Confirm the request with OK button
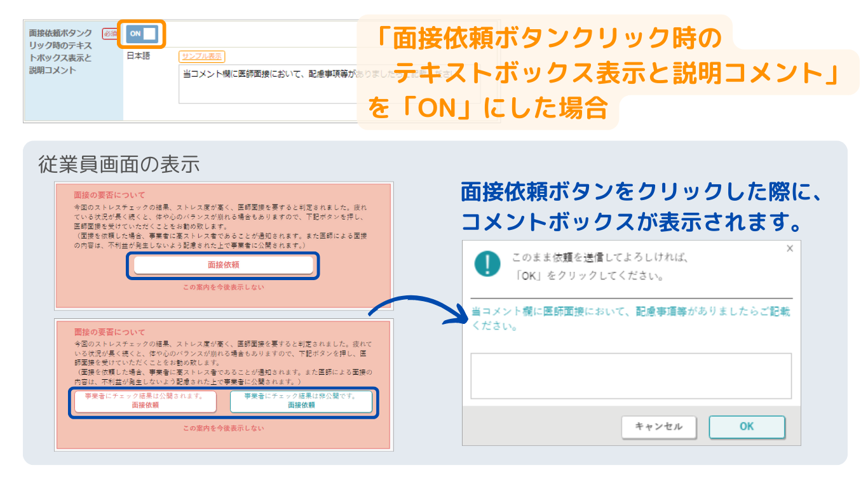 tap(747, 427)
